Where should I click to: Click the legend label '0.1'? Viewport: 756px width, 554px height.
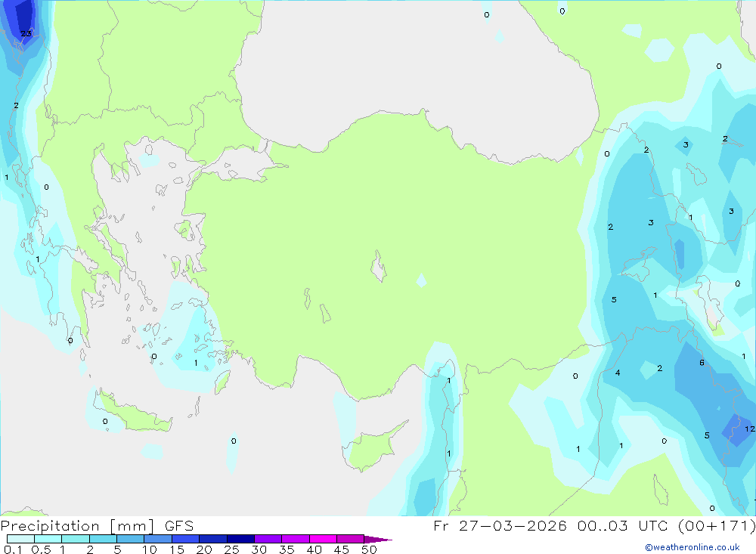click(x=13, y=549)
